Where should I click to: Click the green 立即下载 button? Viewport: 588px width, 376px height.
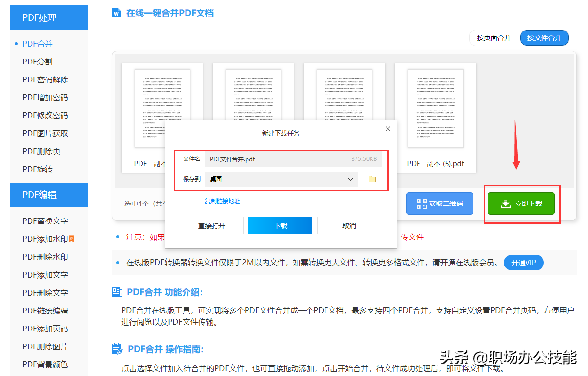pyautogui.click(x=521, y=204)
